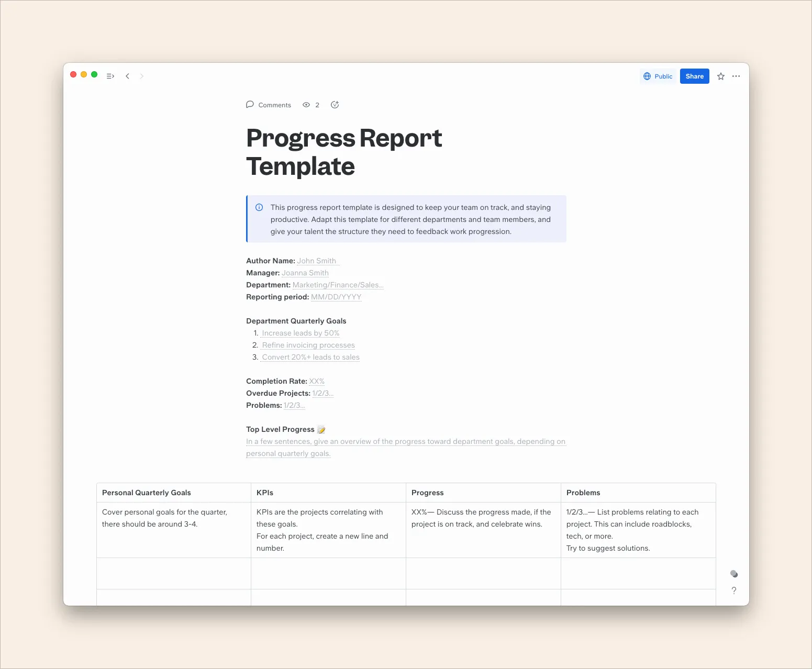Navigate back with the left chevron
Screen dimensions: 812x669
click(x=128, y=76)
